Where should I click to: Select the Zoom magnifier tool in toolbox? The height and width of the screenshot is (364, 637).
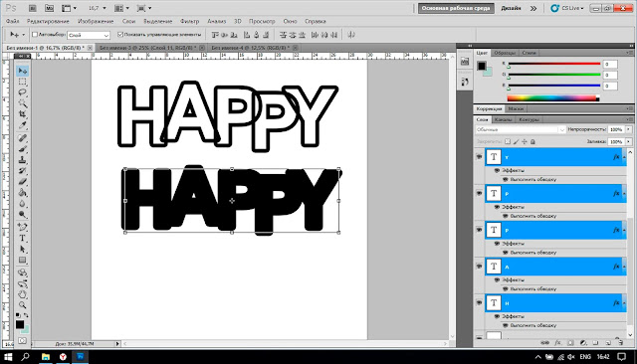[x=22, y=305]
